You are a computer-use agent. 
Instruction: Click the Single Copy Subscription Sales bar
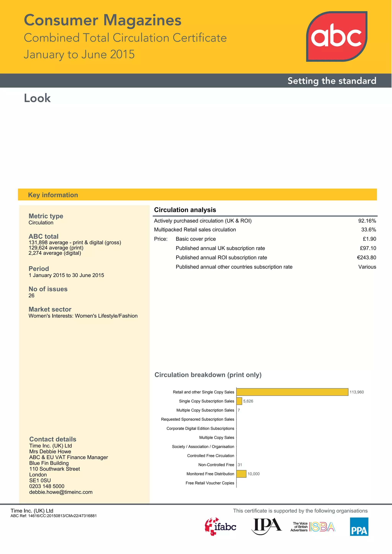coord(239,401)
